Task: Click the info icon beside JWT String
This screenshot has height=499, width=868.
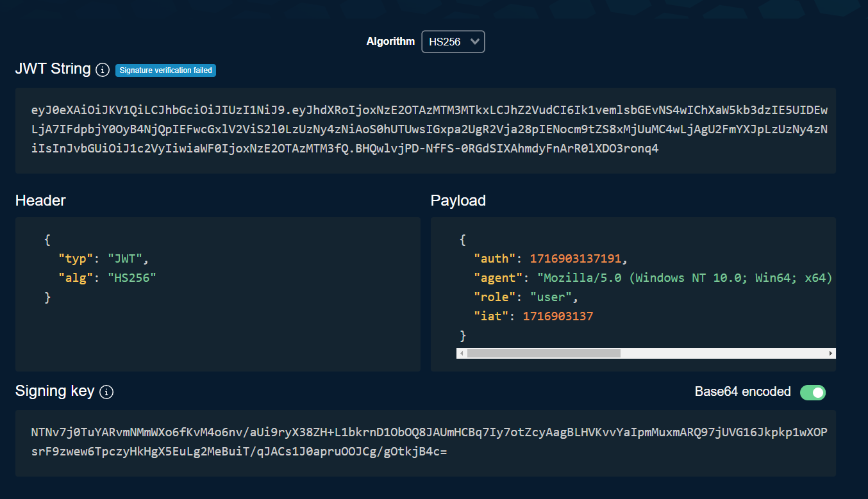Action: tap(103, 70)
